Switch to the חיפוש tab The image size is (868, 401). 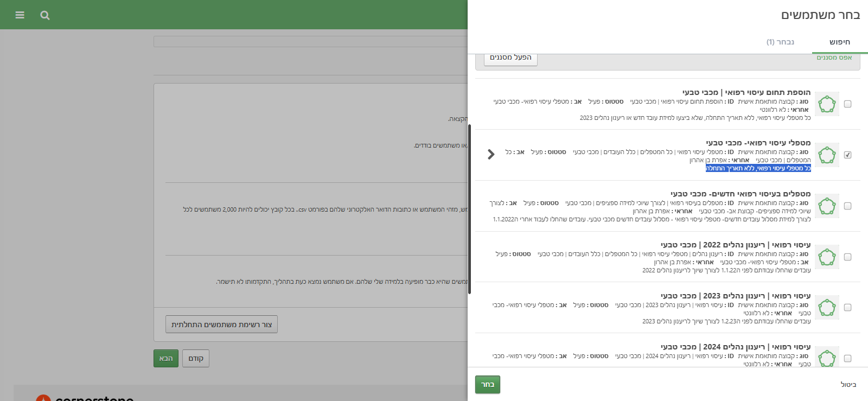(x=839, y=42)
